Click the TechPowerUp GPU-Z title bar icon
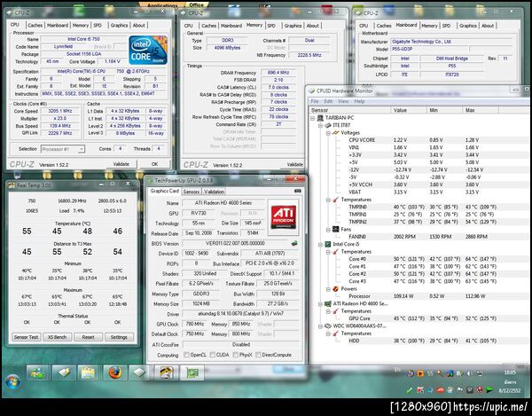Viewport: 532px width, 416px height. pos(149,181)
